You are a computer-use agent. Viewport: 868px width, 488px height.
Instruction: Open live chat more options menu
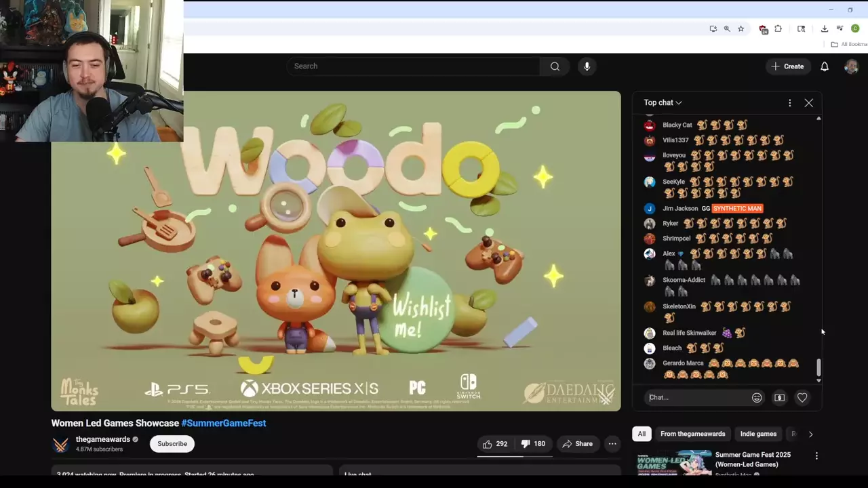[789, 103]
